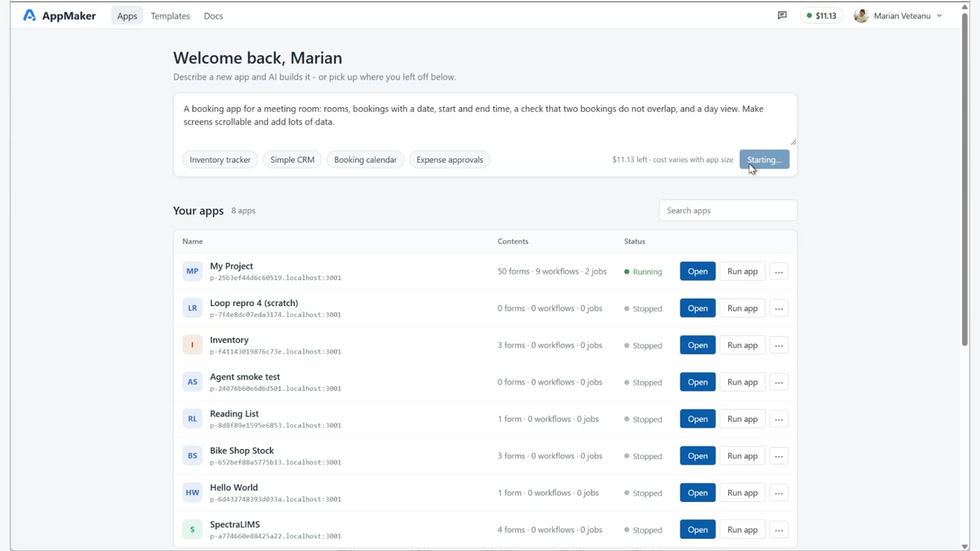
Task: Click the AppMaker logo icon
Action: pyautogui.click(x=29, y=15)
